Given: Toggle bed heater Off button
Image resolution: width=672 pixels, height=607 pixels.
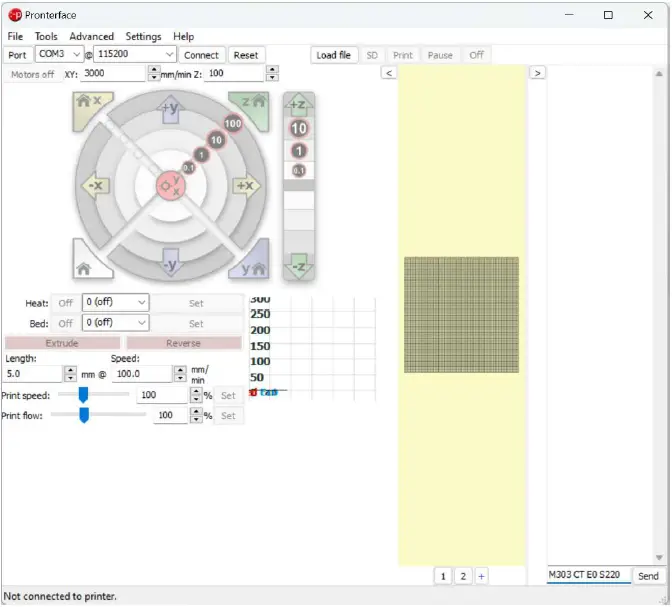Looking at the screenshot, I should coord(65,323).
